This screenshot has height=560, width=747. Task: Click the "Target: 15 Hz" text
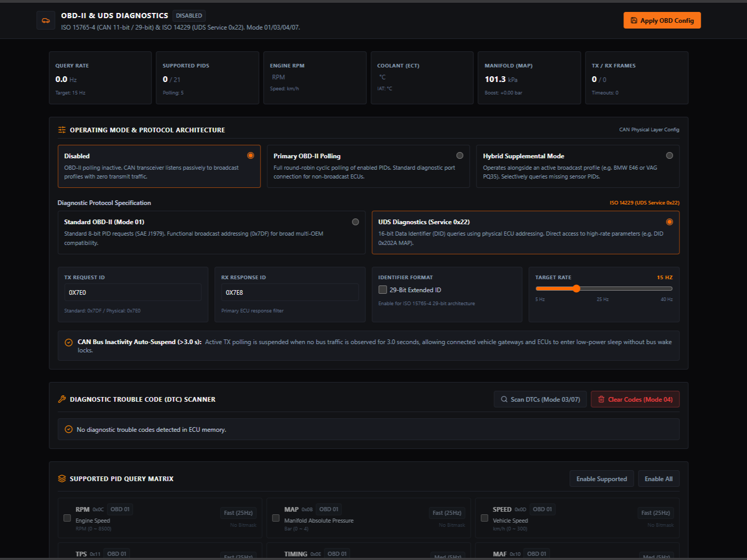[x=70, y=93]
